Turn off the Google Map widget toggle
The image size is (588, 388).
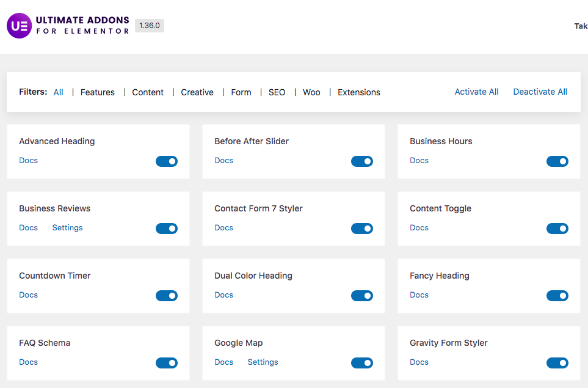[362, 363]
